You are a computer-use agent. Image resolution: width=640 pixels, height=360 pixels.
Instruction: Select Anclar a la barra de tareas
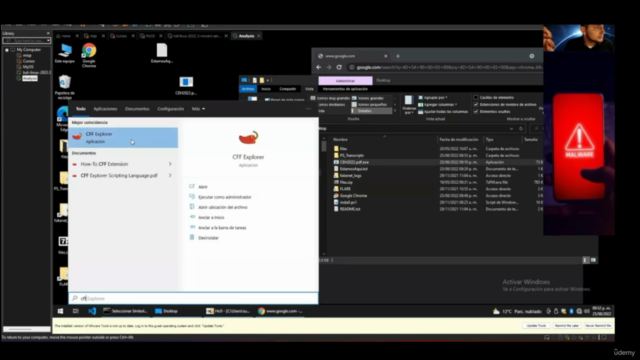[x=222, y=227]
